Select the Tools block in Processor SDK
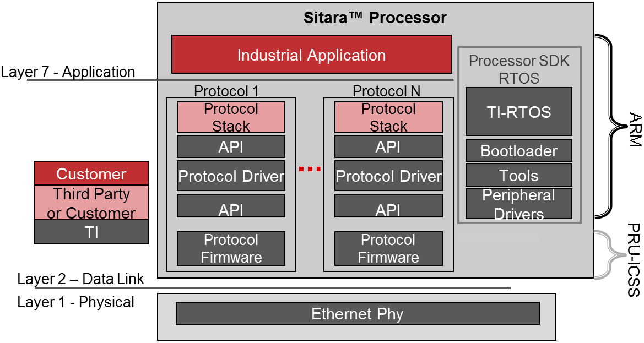 coord(519,176)
